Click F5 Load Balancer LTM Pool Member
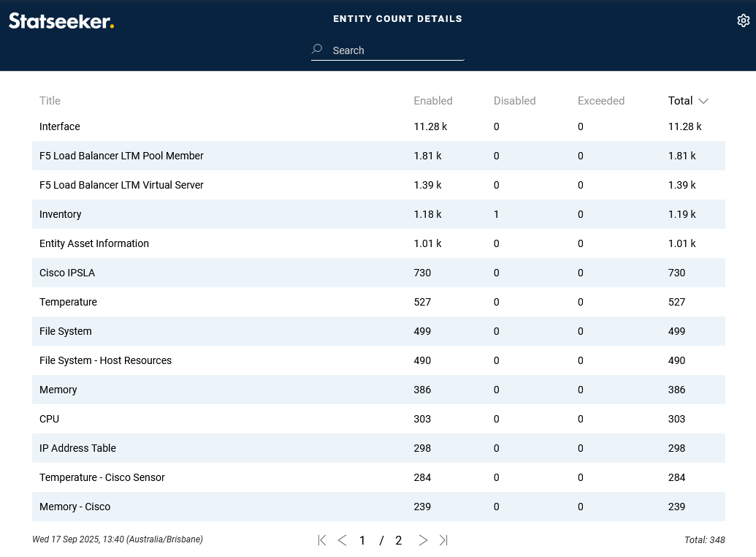The image size is (756, 557). (x=121, y=156)
